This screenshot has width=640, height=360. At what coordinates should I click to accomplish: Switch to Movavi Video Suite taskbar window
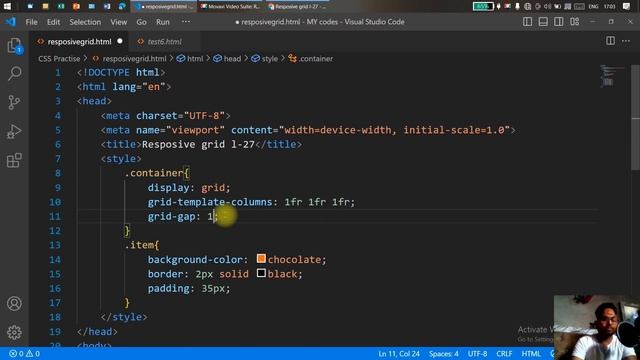click(231, 7)
